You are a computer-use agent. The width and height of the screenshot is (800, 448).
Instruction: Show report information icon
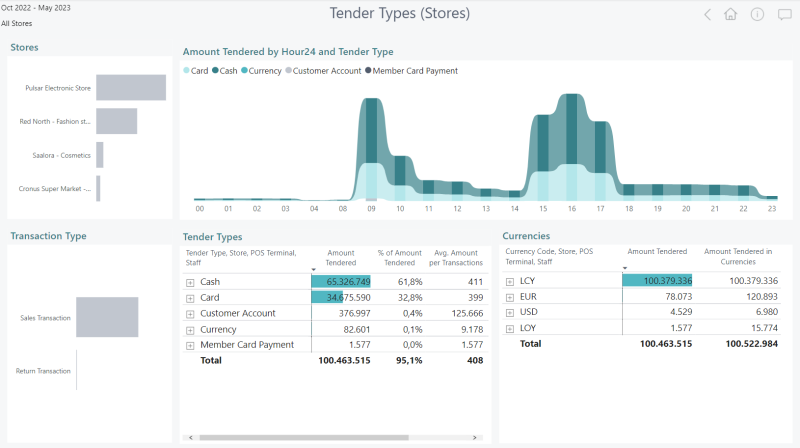pyautogui.click(x=757, y=14)
